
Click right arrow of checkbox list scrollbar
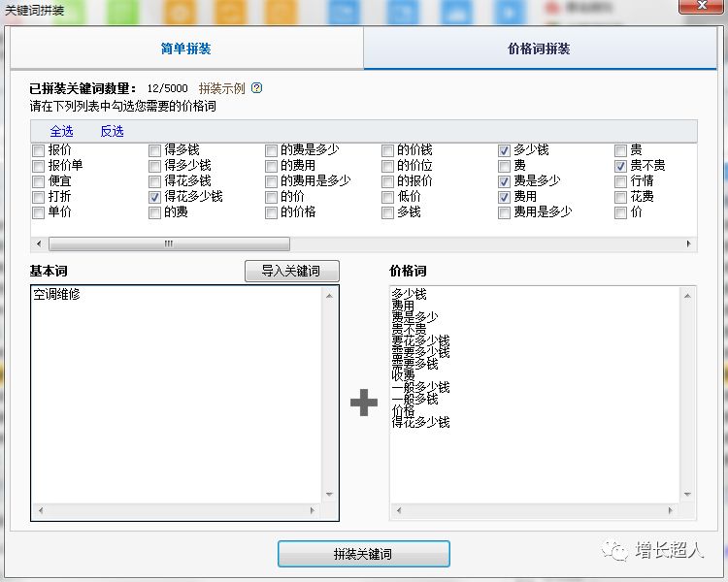pos(688,244)
